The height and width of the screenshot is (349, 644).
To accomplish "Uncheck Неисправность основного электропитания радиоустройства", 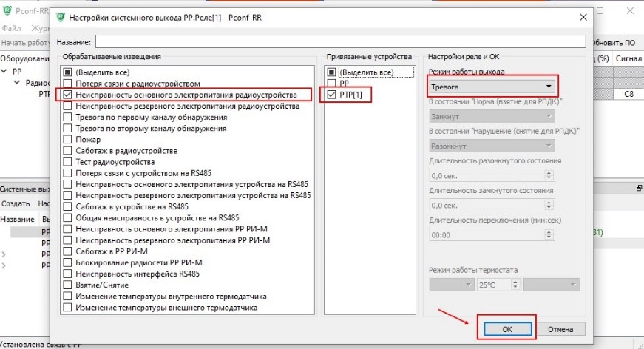I will point(67,95).
